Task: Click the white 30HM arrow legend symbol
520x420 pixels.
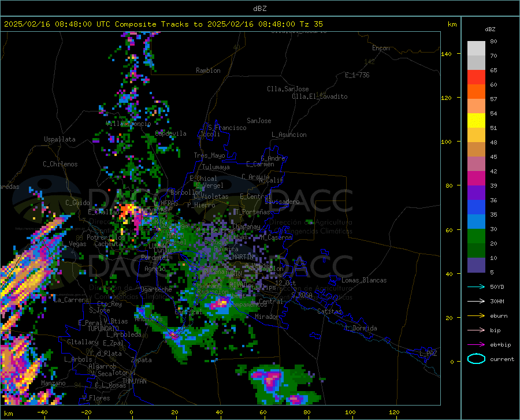Action: 476,302
